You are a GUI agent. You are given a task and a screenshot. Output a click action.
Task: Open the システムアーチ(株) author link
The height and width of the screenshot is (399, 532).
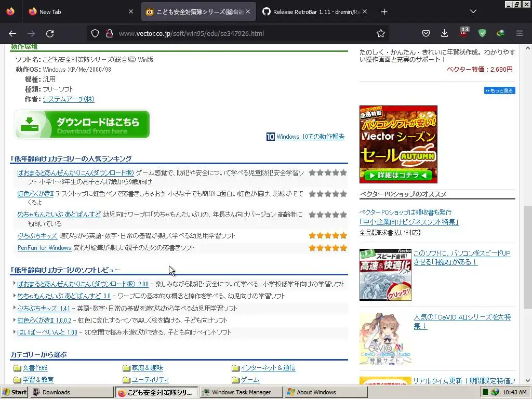69,99
